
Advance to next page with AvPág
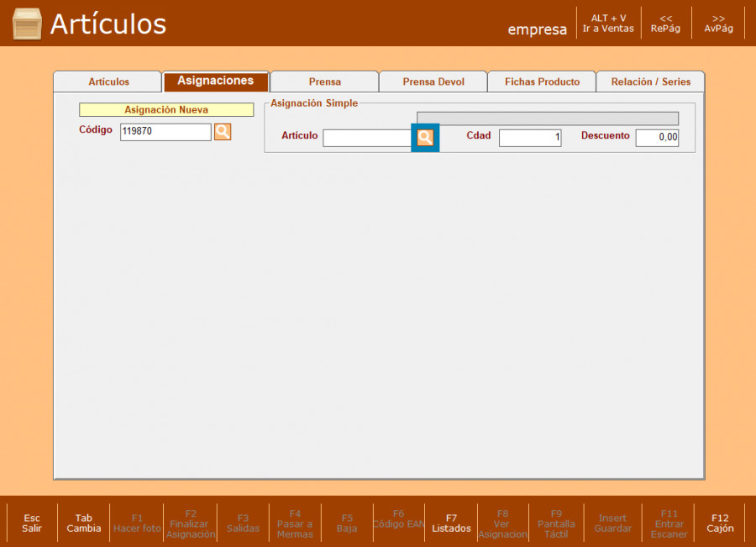pos(718,24)
